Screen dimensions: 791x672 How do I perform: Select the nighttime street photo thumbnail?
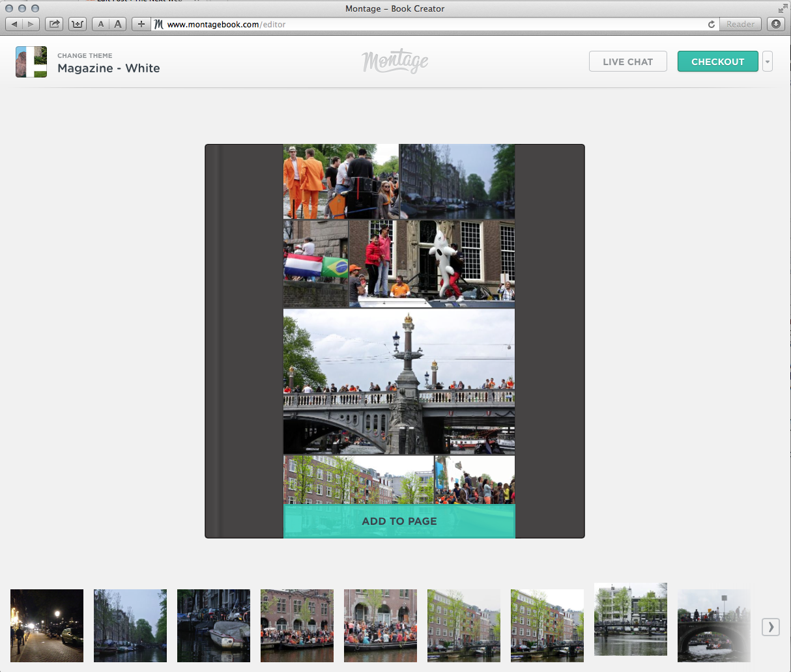coord(46,626)
